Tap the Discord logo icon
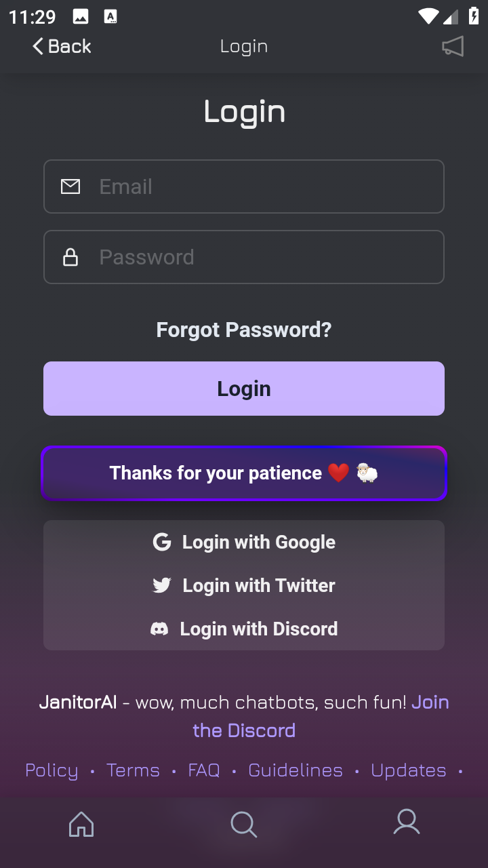 (159, 629)
